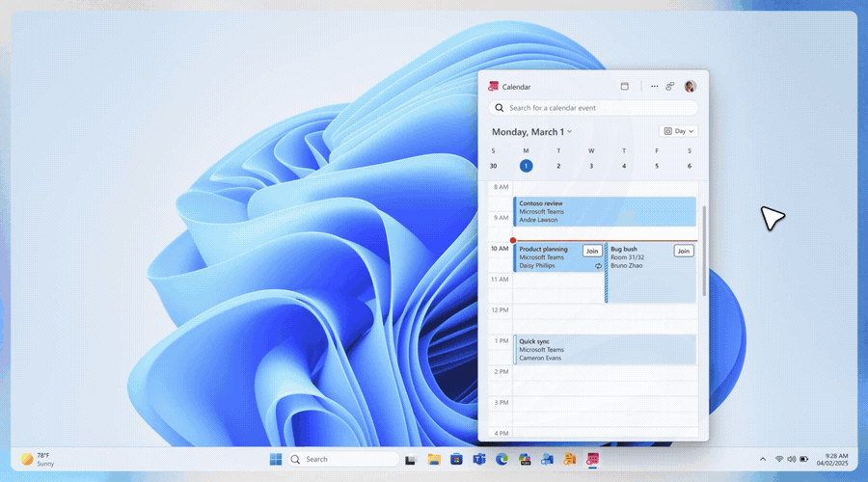868x482 pixels.
Task: Open the Contoso review event
Action: [604, 211]
